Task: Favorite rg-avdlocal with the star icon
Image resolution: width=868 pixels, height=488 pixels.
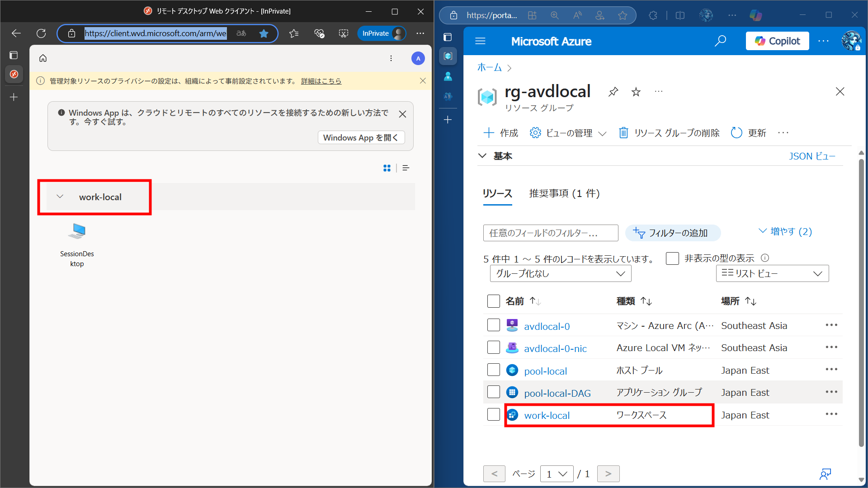Action: click(x=636, y=92)
